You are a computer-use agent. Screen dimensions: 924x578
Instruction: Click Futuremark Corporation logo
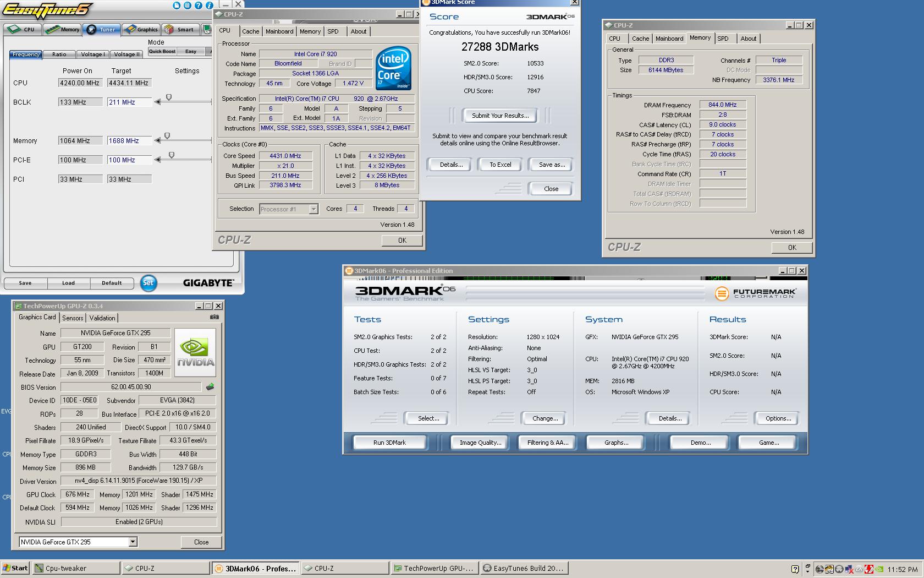[755, 293]
